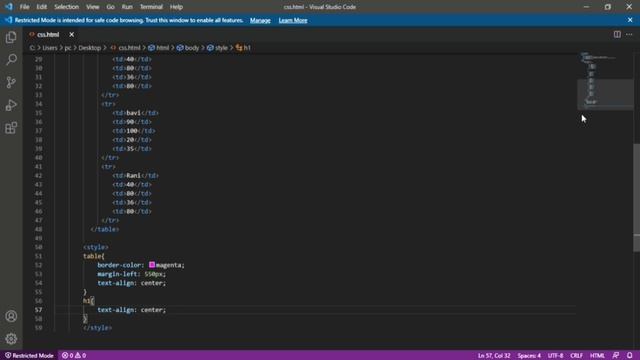Open the Accounts menu icon
Image resolution: width=640 pixels, height=360 pixels.
(x=11, y=316)
